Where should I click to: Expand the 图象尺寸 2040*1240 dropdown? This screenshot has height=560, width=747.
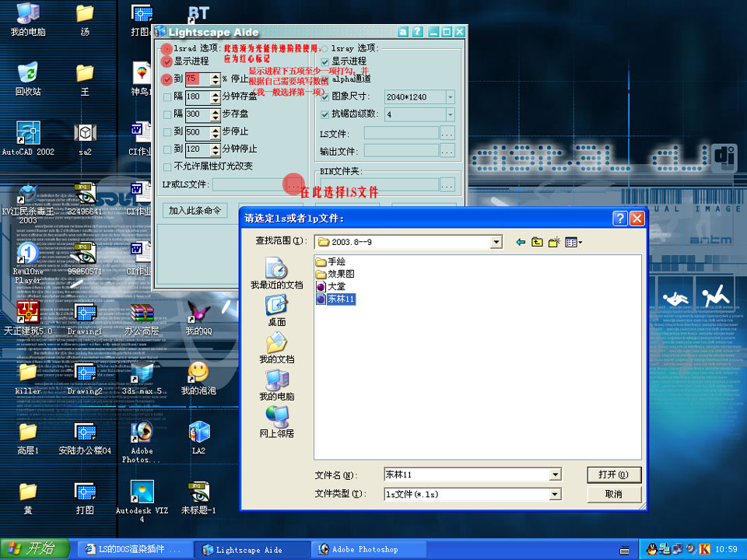pos(450,97)
